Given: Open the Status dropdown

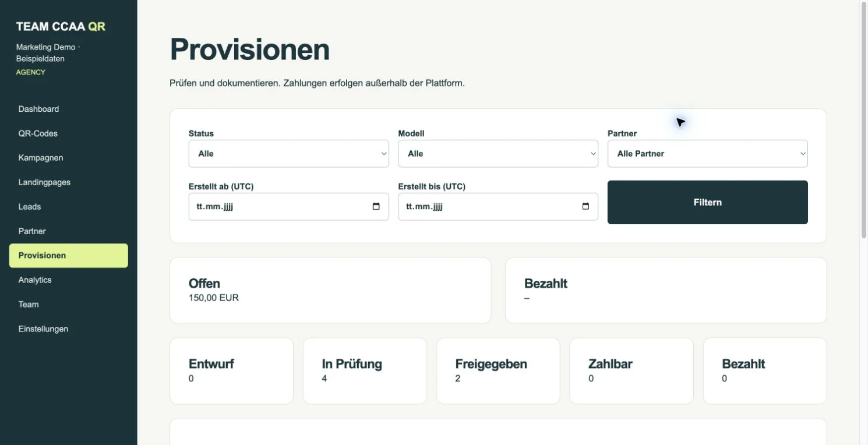Looking at the screenshot, I should [x=288, y=154].
